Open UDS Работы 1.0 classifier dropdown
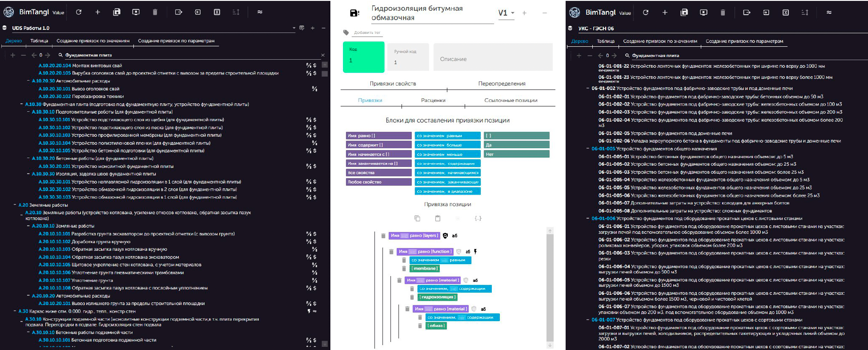Viewport: 868px width, 350px height. point(294,28)
